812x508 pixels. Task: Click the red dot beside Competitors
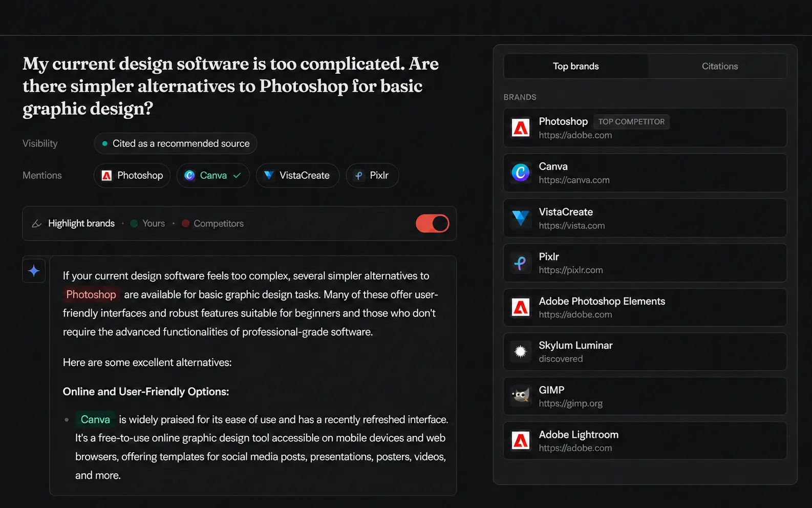pyautogui.click(x=185, y=223)
